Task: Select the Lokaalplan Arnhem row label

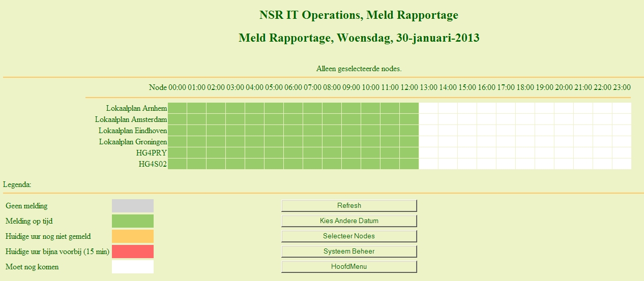Action: pos(136,108)
